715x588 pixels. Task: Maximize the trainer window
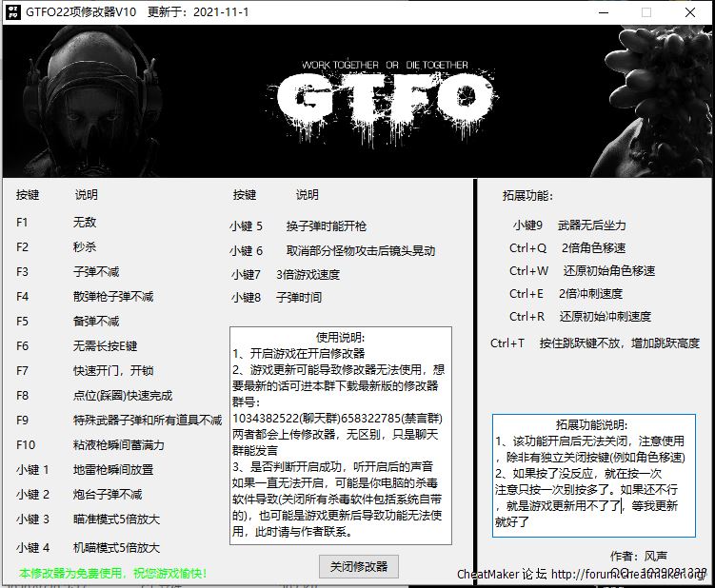click(646, 13)
